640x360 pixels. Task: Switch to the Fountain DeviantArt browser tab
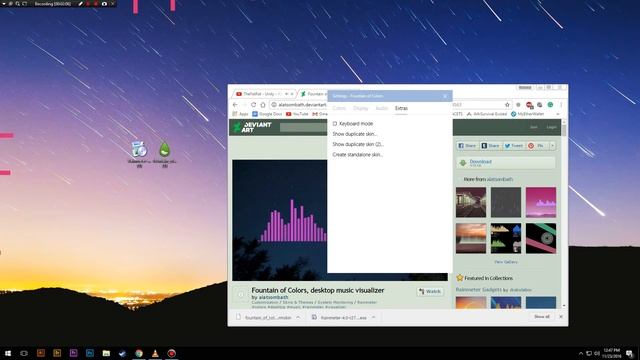(313, 94)
